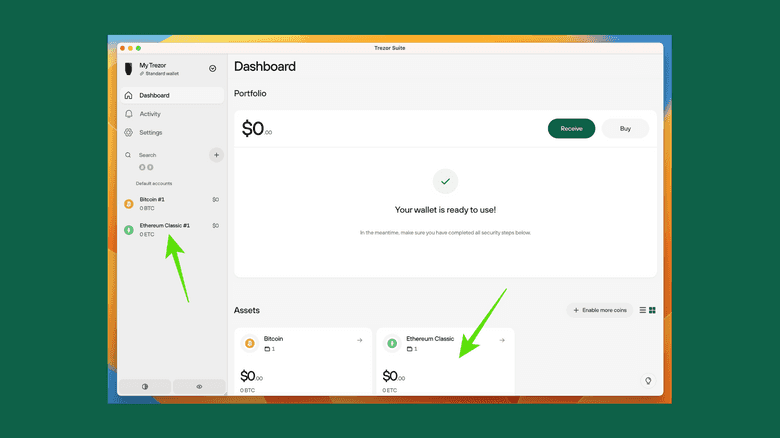
Task: Click the lightbulb tips icon
Action: pos(648,381)
